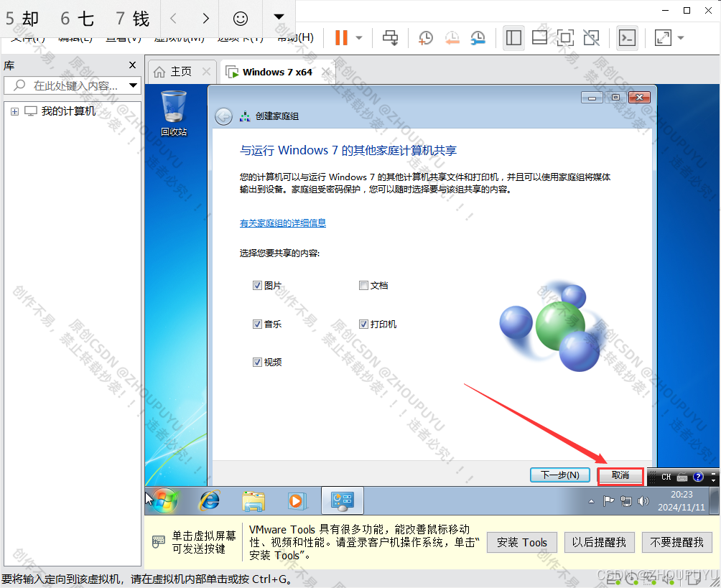
Task: Choose IME candidate 7 钱
Action: pos(132,19)
